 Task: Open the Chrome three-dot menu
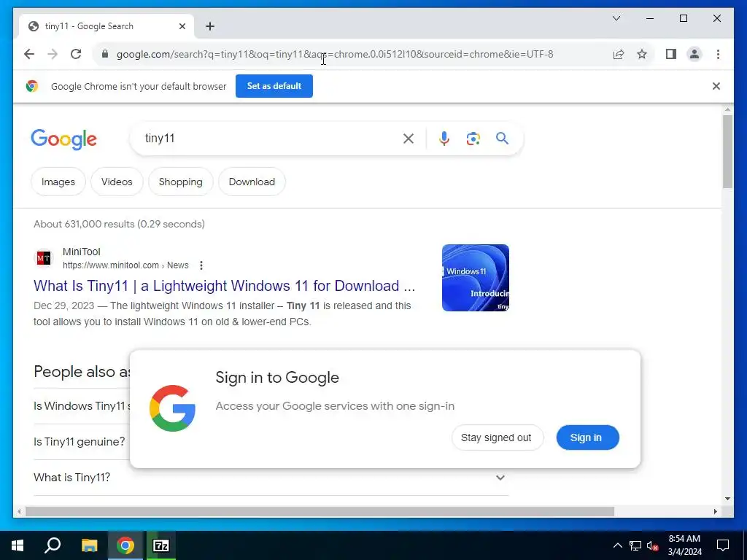pos(718,54)
